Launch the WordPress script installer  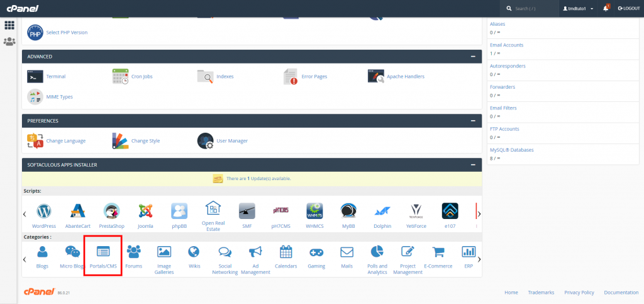(x=44, y=211)
